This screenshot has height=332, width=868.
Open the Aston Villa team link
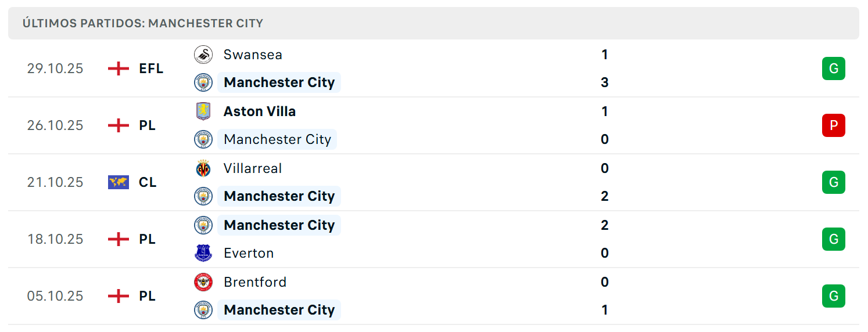pyautogui.click(x=260, y=111)
